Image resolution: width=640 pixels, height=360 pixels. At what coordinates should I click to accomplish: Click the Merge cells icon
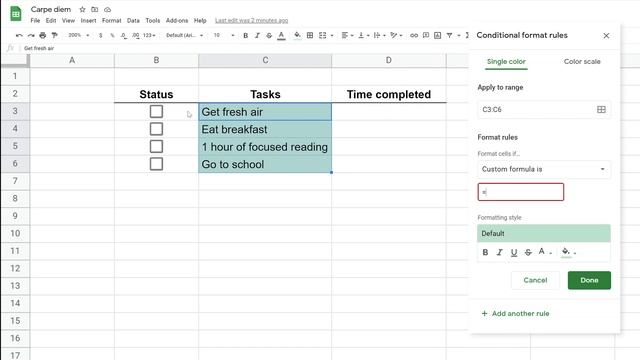coord(322,36)
